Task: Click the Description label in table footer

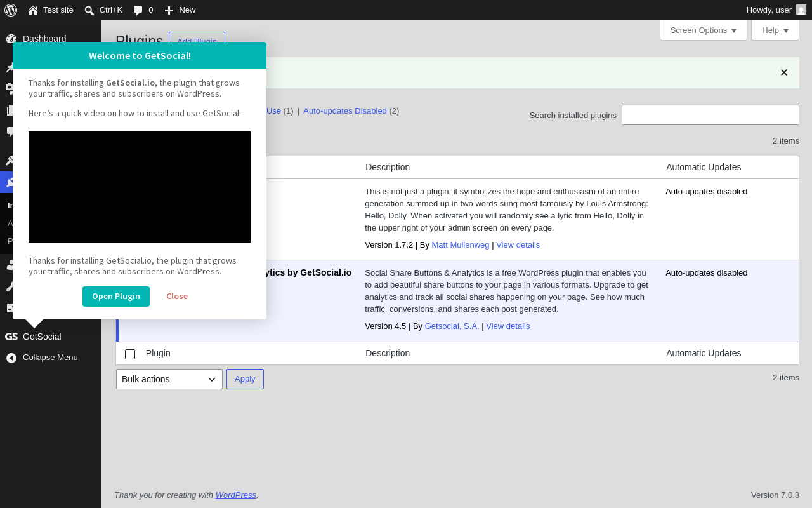Action: tap(388, 353)
